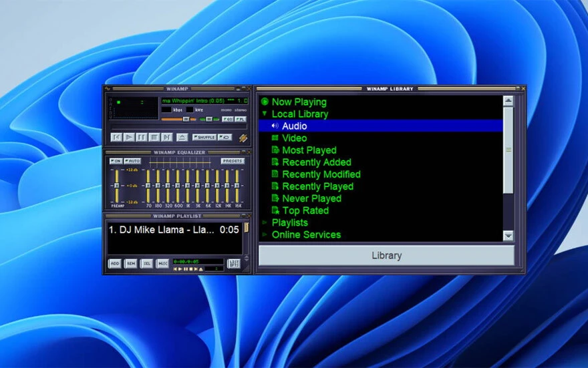Open the playlist REM menu button
Screen dimensions: 588x368
pos(130,263)
